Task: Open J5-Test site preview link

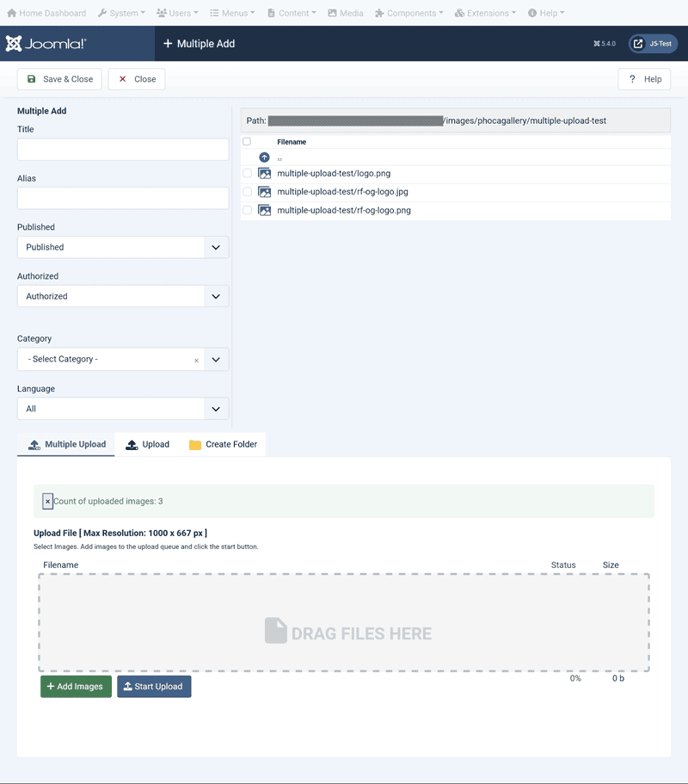Action: coord(653,44)
